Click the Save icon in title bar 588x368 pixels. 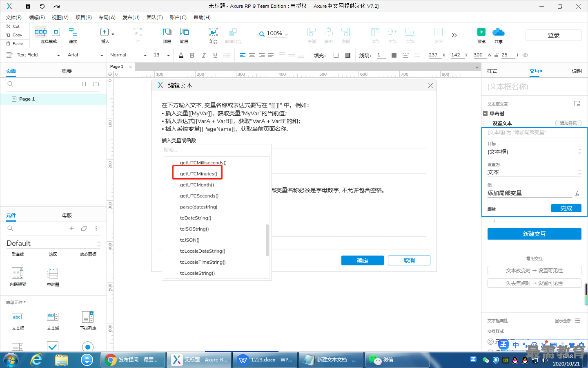point(28,6)
